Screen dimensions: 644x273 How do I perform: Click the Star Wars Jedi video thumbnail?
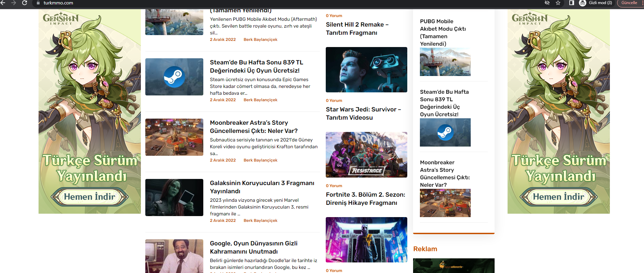(366, 70)
